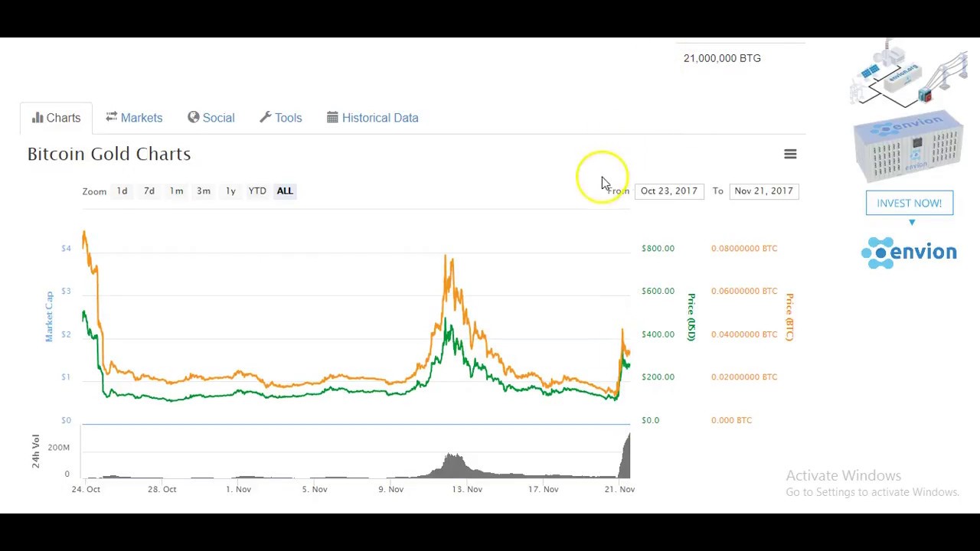This screenshot has width=980, height=551.
Task: Set chart zoom to 1m
Action: (x=176, y=191)
